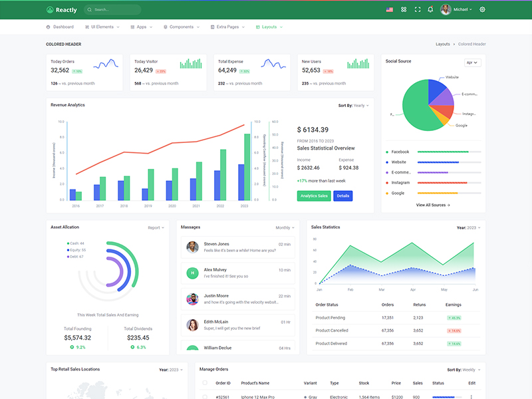Click E-commerce purple progress bar
The width and height of the screenshot is (532, 399).
pos(433,173)
